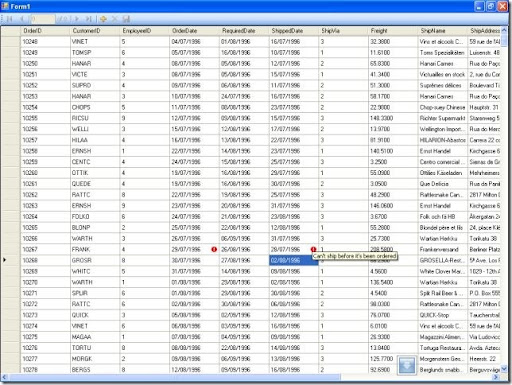This screenshot has height=385, width=512.
Task: Move to the previous record
Action: click(x=22, y=19)
